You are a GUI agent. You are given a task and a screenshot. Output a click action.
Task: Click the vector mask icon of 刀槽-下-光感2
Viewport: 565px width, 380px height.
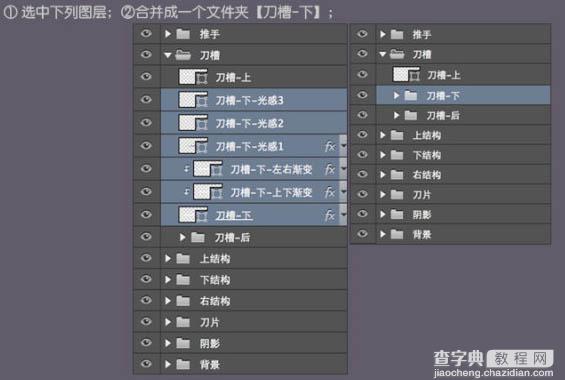pos(202,125)
